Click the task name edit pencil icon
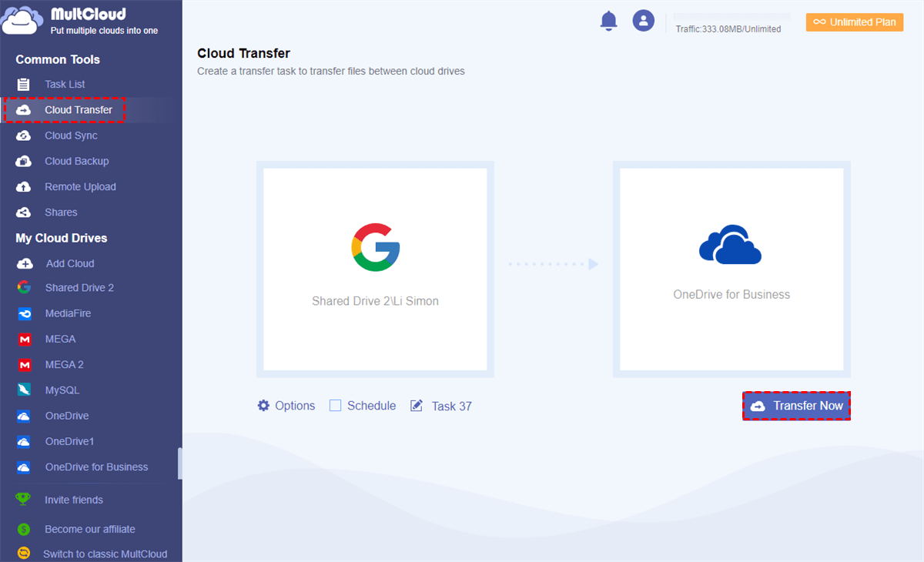 click(417, 405)
